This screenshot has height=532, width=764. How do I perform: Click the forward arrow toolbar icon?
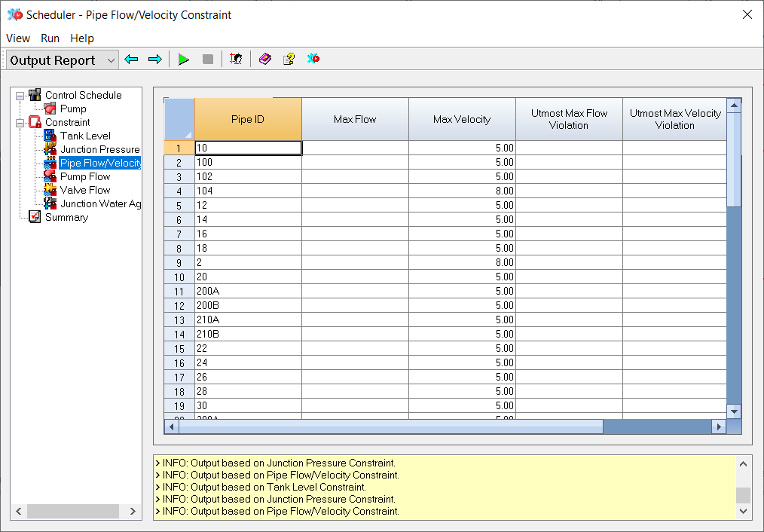(155, 60)
